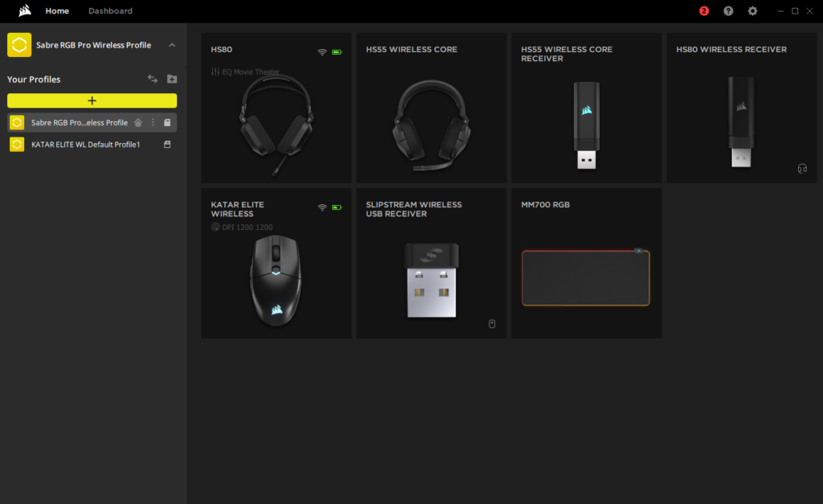Click EQ Movie Theater preset on HS80
Screen dimensions: 823x504
click(x=245, y=72)
